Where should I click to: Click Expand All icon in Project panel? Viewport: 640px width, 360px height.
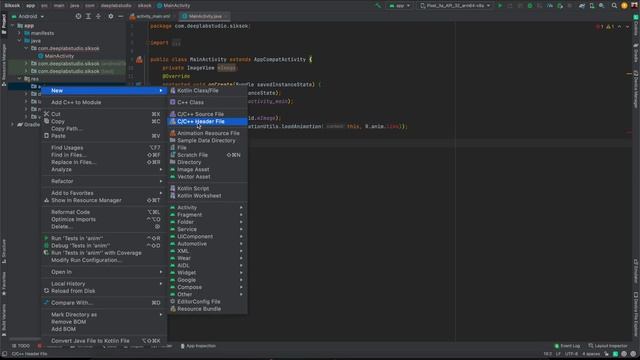(x=88, y=16)
